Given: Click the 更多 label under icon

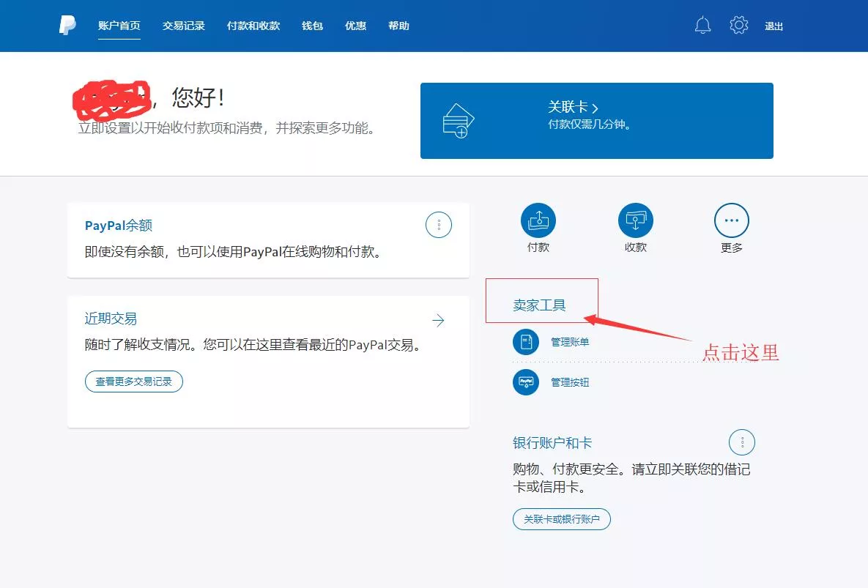Looking at the screenshot, I should (731, 248).
